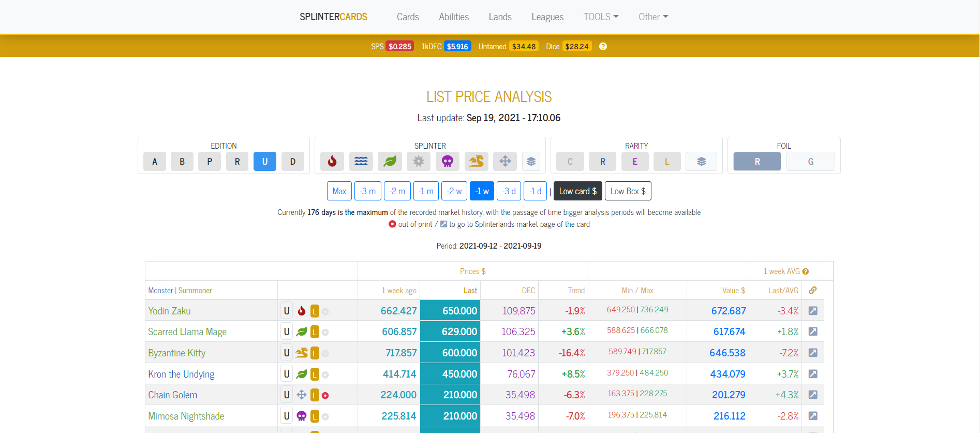Screen dimensions: 980x433
Task: Toggle Rare rarity filter R
Action: click(x=603, y=162)
